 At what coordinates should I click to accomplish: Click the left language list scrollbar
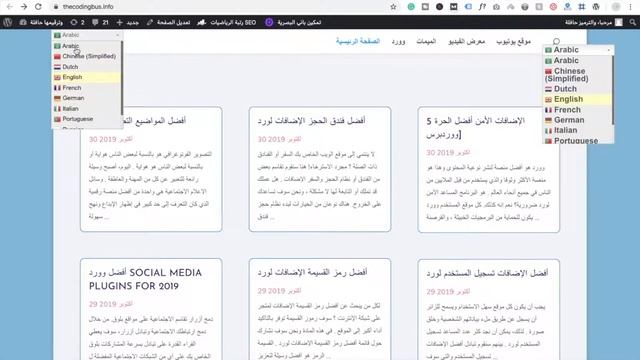(122, 78)
